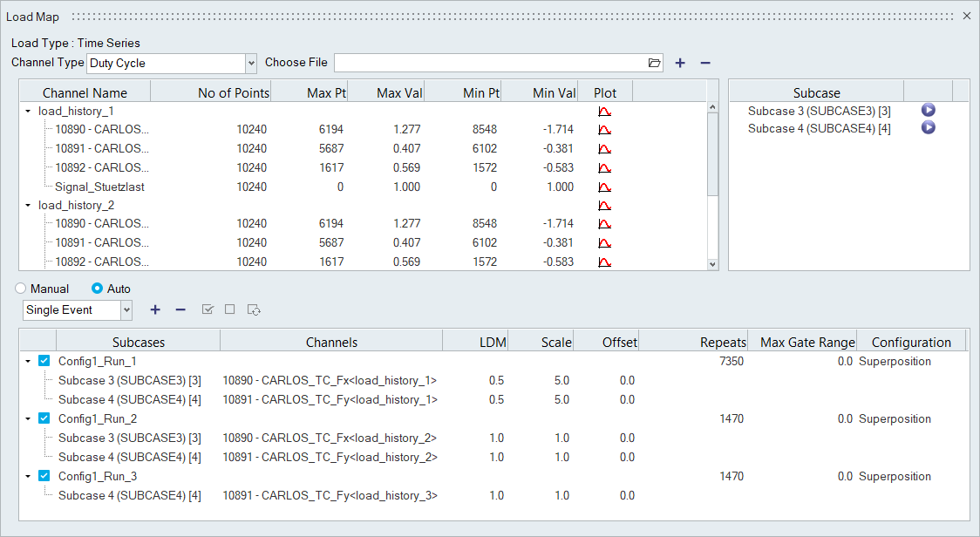The height and width of the screenshot is (537, 980).
Task: Click the add event plus icon
Action: [x=155, y=309]
